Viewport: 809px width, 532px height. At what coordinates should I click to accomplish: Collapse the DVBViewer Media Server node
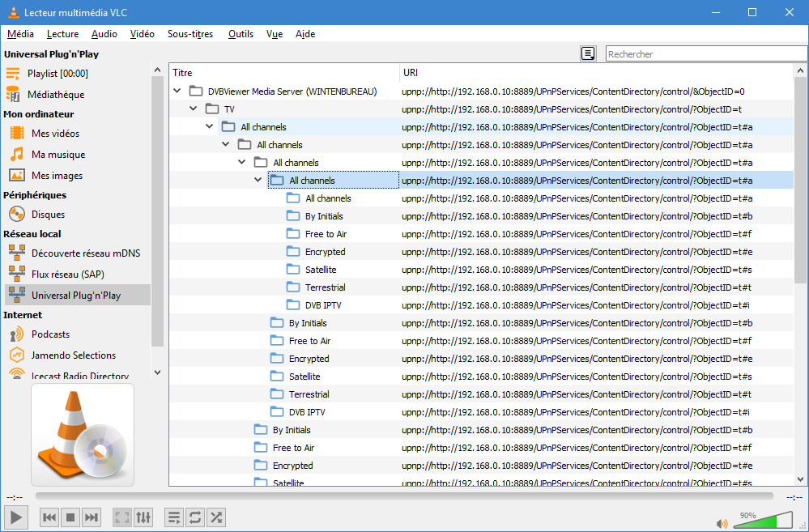[177, 92]
